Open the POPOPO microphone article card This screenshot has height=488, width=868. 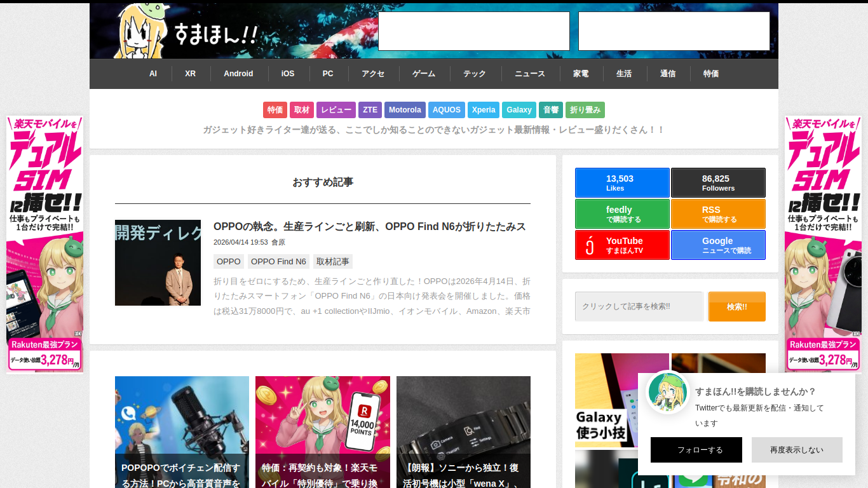coord(182,432)
